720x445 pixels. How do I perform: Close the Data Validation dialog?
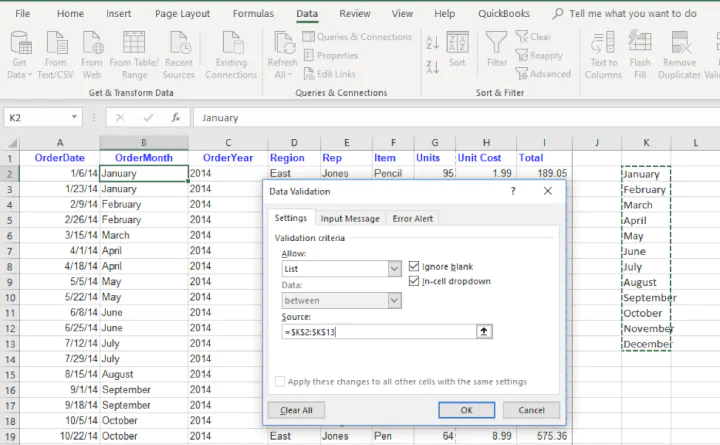pyautogui.click(x=547, y=191)
